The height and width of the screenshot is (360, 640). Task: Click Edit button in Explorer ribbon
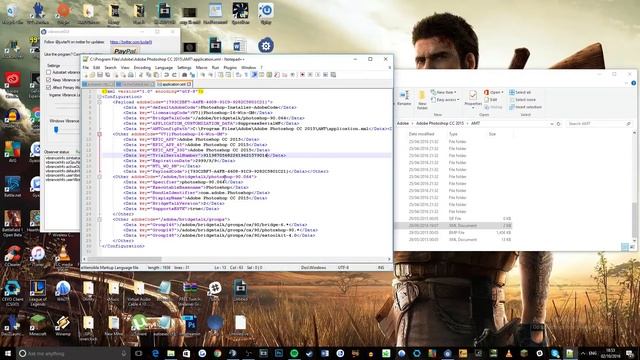(490, 100)
